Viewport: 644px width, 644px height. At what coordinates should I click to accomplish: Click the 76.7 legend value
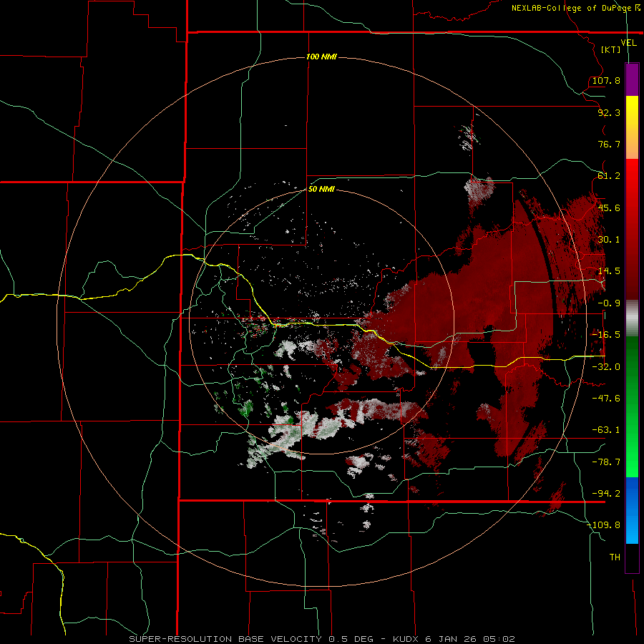tap(609, 144)
